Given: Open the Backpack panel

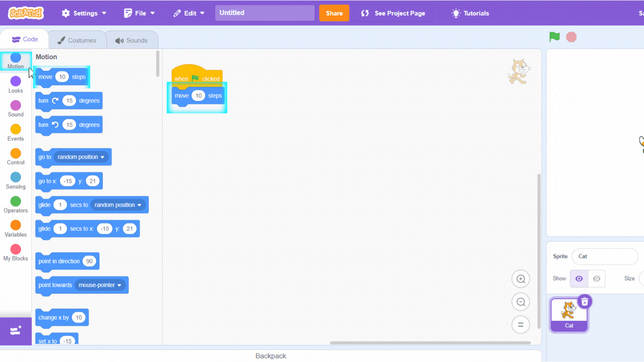Looking at the screenshot, I should pyautogui.click(x=271, y=356).
